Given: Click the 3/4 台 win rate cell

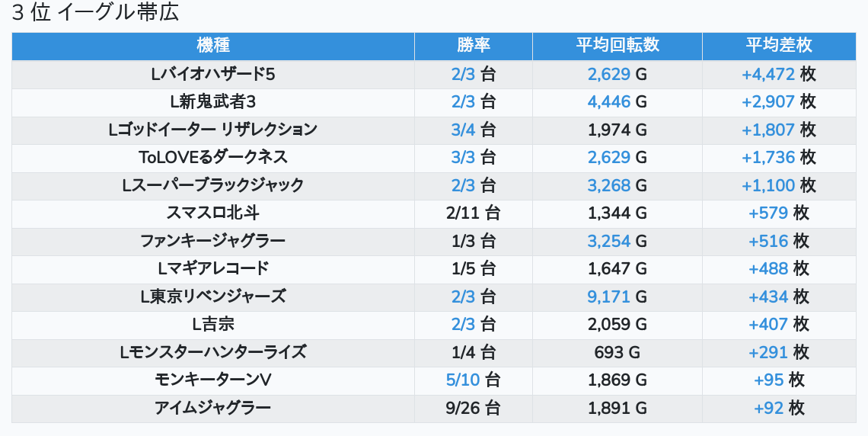Looking at the screenshot, I should click(x=474, y=130).
